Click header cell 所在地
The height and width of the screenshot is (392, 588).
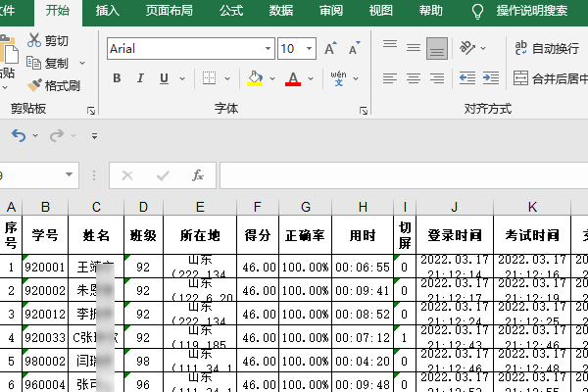[200, 235]
